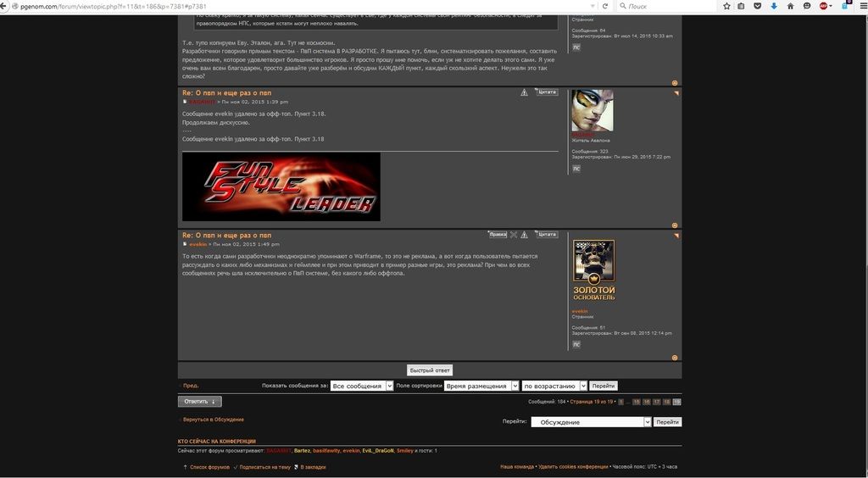
Task: Report the 1:39 pm post warning icon
Action: click(x=524, y=92)
